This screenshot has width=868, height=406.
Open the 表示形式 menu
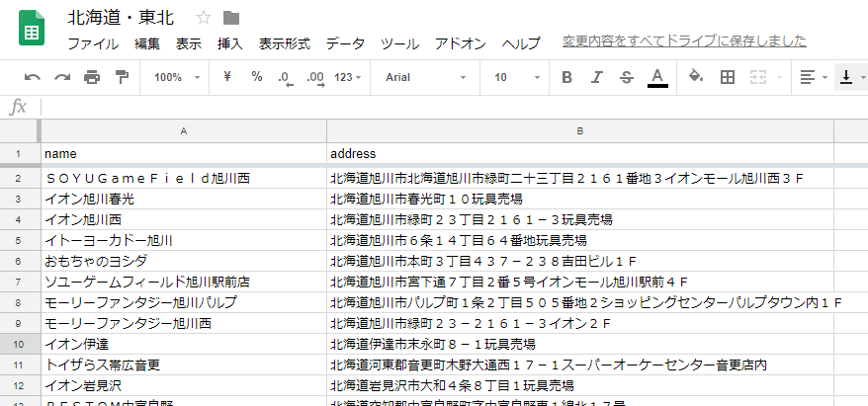(x=285, y=43)
